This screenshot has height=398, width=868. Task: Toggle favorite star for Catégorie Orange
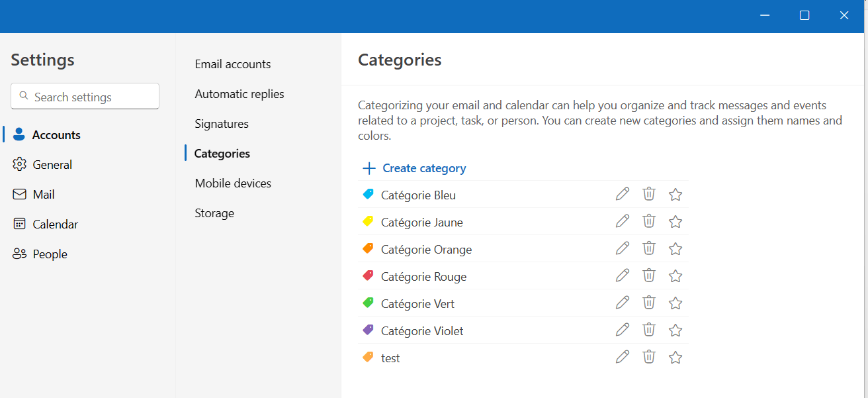[x=675, y=249]
